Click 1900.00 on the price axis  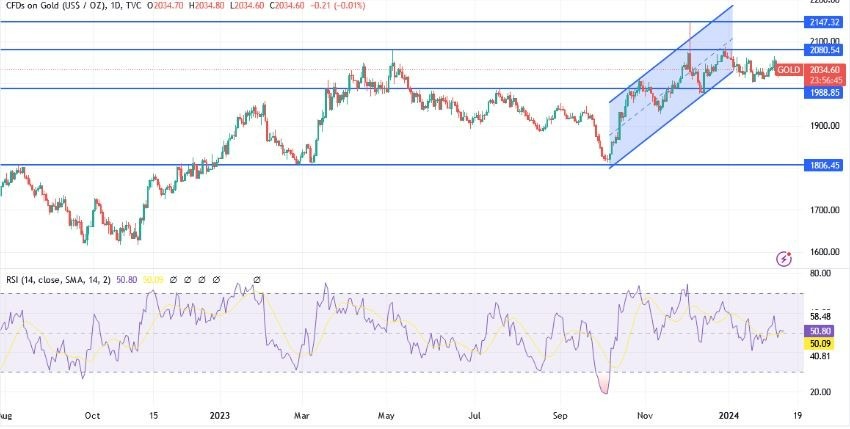click(825, 125)
